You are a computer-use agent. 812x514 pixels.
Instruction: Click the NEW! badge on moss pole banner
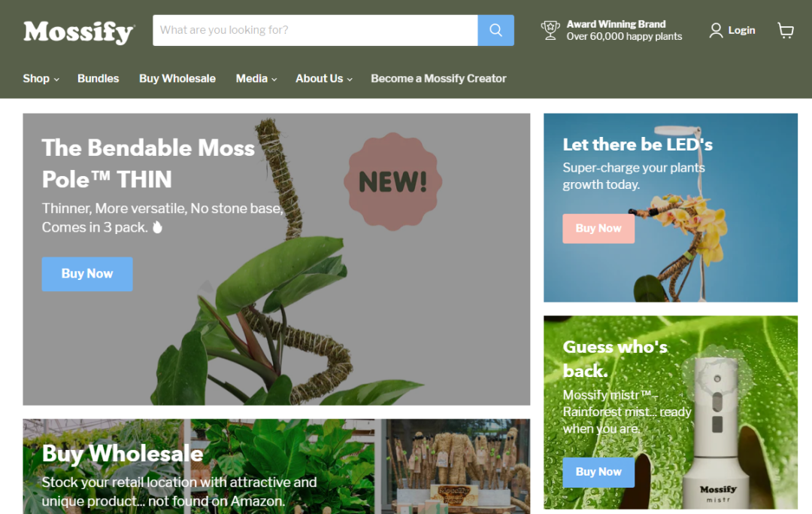pyautogui.click(x=393, y=181)
